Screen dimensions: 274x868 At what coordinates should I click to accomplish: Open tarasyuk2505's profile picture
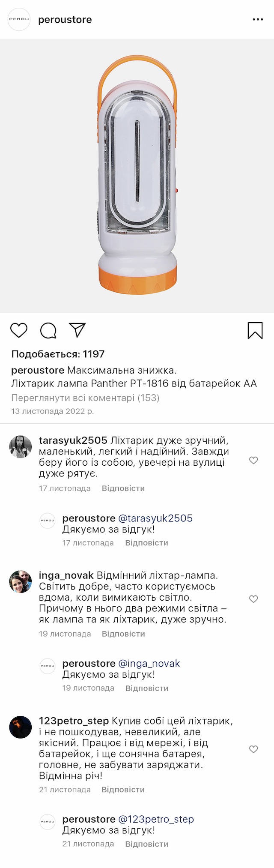(21, 447)
